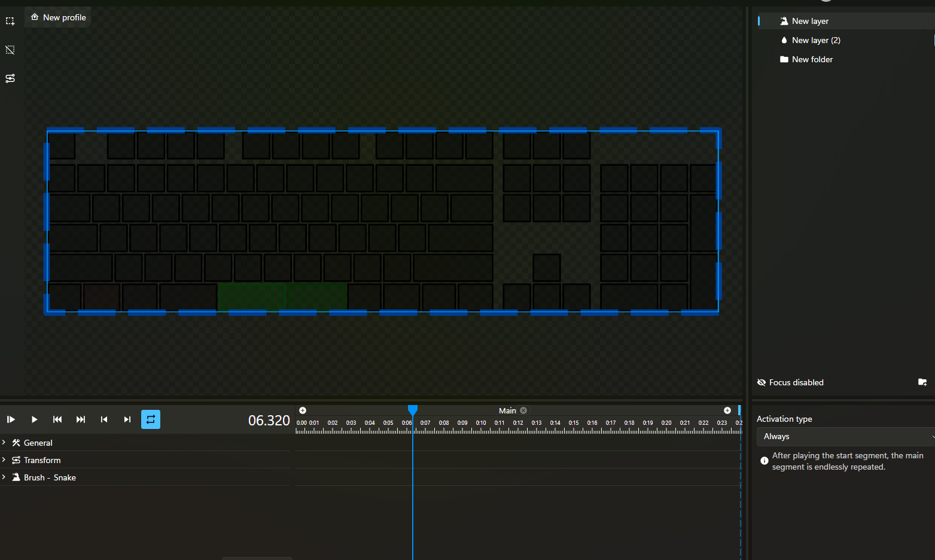This screenshot has height=560, width=935.
Task: Select New folder in the layer tree
Action: (812, 59)
